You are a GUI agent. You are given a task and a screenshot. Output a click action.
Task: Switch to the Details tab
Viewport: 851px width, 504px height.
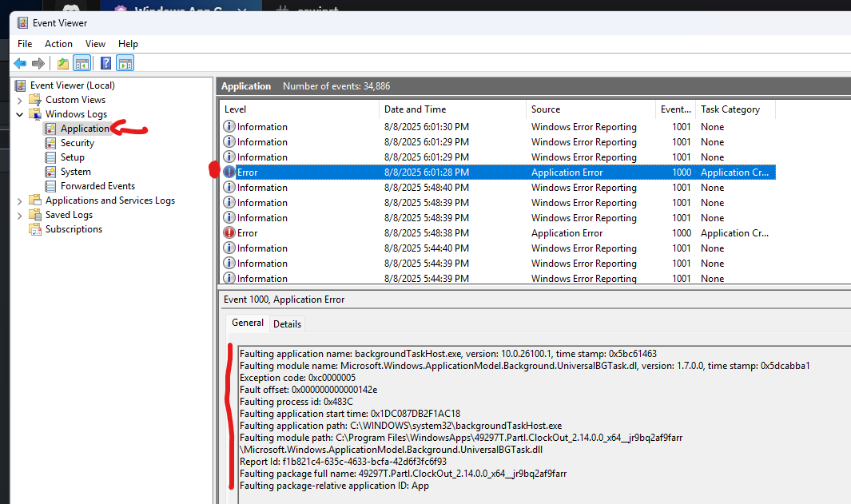tap(287, 323)
